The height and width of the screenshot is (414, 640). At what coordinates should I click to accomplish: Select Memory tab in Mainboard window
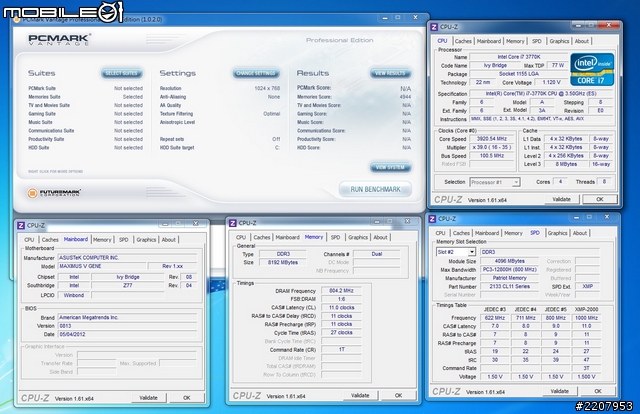point(102,240)
